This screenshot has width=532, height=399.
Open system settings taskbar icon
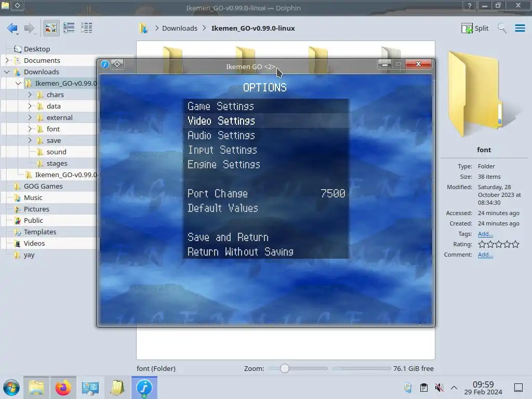click(x=90, y=388)
